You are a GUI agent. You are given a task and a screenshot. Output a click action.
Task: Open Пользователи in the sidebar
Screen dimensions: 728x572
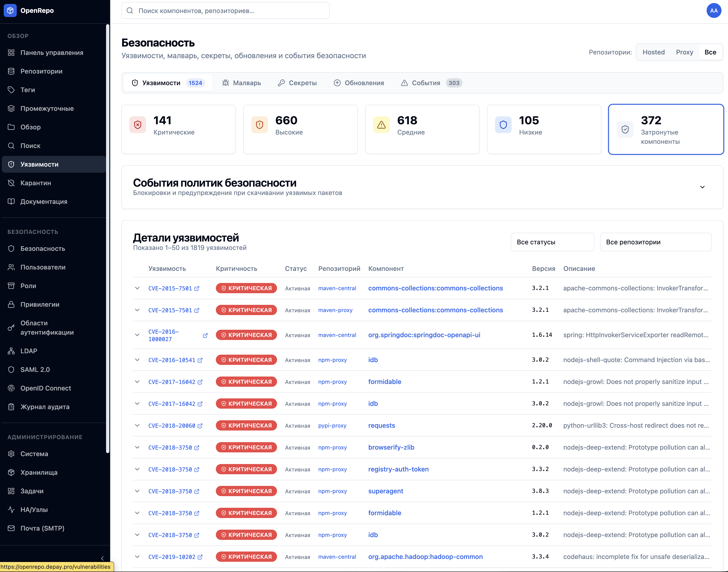53,267
